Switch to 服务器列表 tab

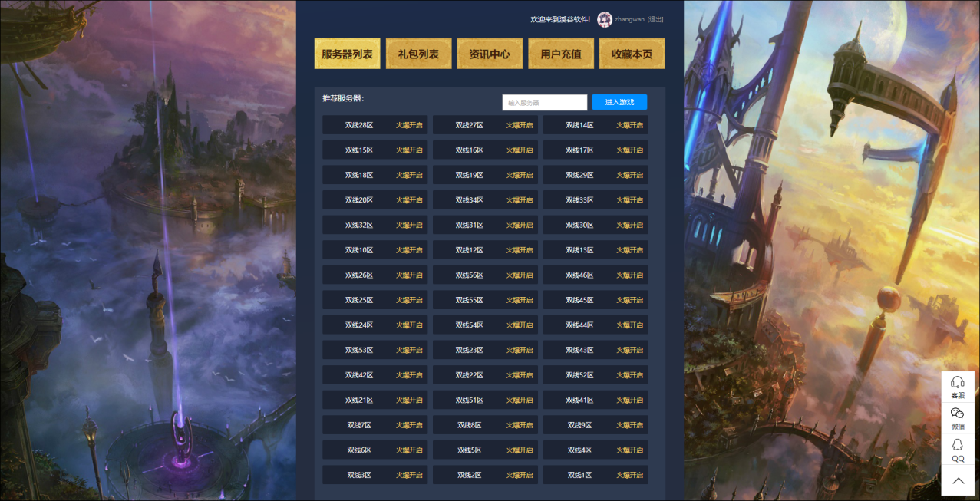[348, 54]
